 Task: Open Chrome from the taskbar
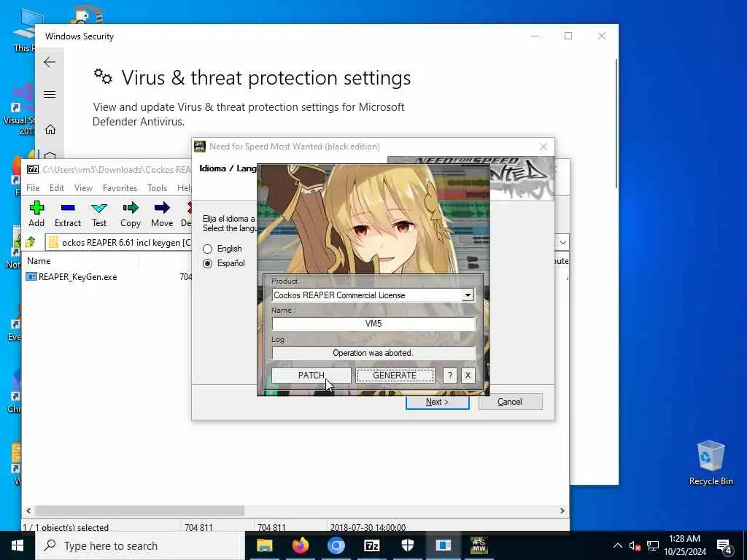pyautogui.click(x=336, y=545)
